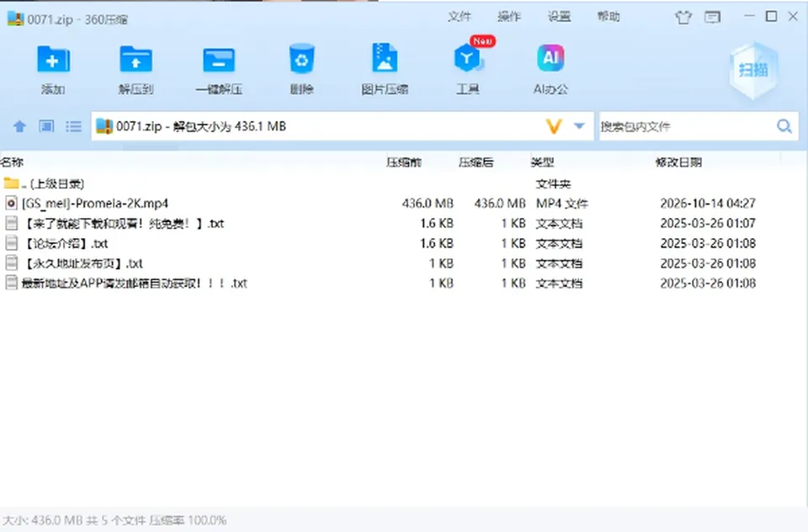Image resolution: width=808 pixels, height=532 pixels.
Task: Click the 解压到 extract-to icon
Action: (136, 59)
